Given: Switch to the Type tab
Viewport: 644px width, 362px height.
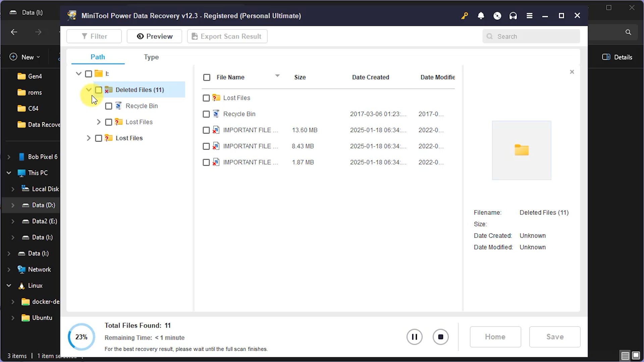Looking at the screenshot, I should click(151, 57).
